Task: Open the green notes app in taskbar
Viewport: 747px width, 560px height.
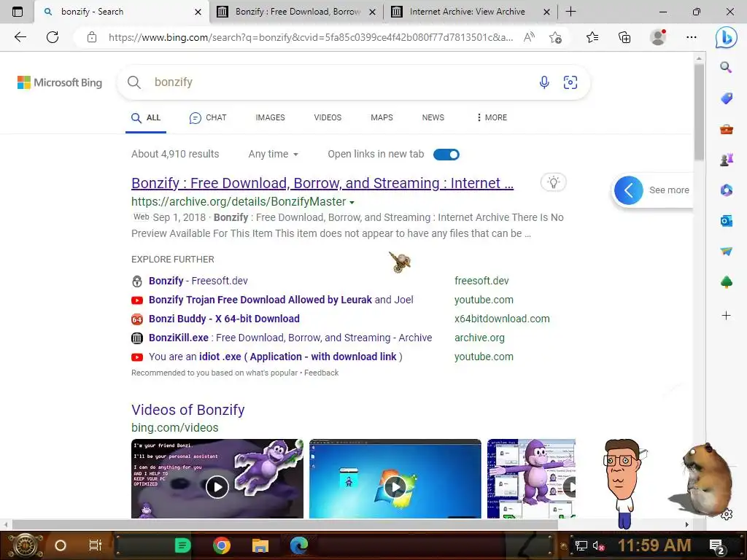Action: coord(182,545)
